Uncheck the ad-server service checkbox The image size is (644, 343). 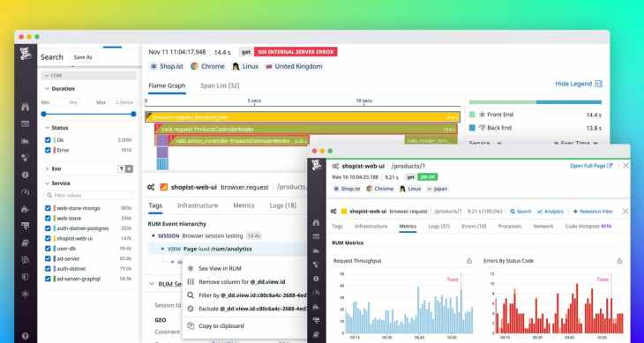(48, 258)
